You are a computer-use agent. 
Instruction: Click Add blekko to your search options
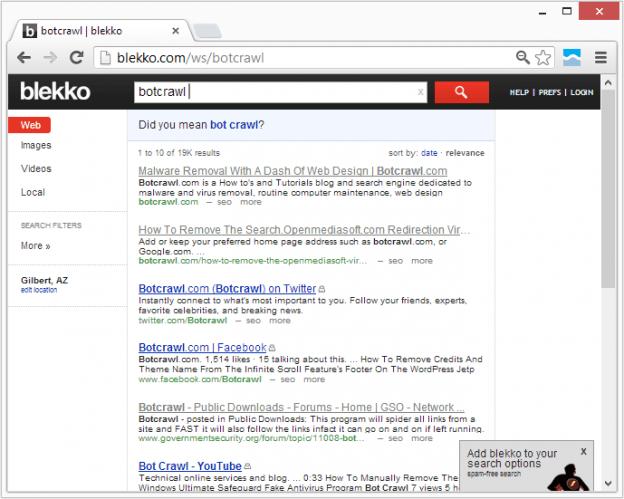coord(512,458)
